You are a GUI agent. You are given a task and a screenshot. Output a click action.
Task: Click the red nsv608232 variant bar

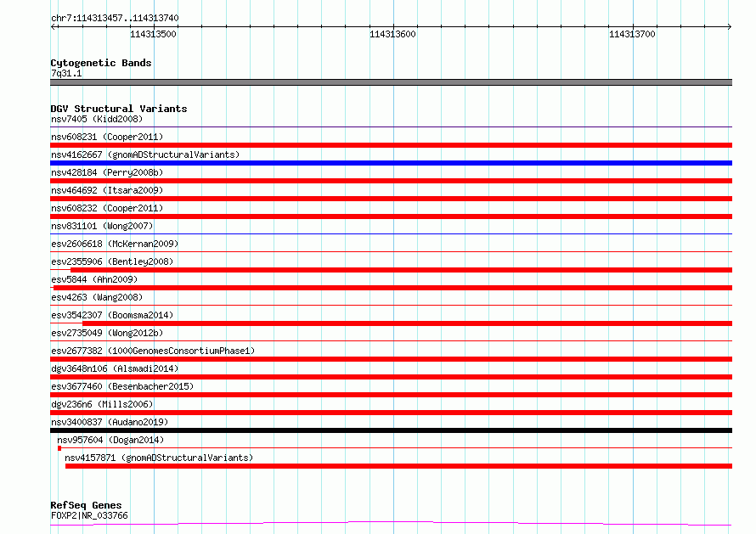tap(391, 216)
